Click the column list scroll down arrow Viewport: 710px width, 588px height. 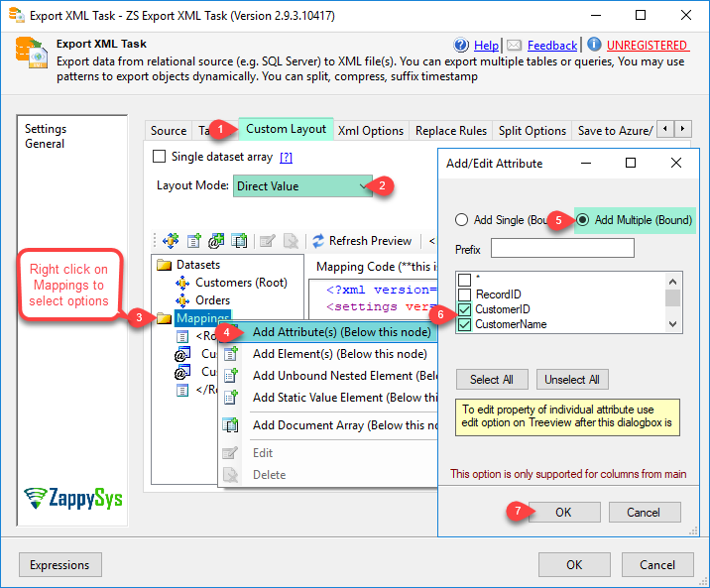[x=673, y=324]
